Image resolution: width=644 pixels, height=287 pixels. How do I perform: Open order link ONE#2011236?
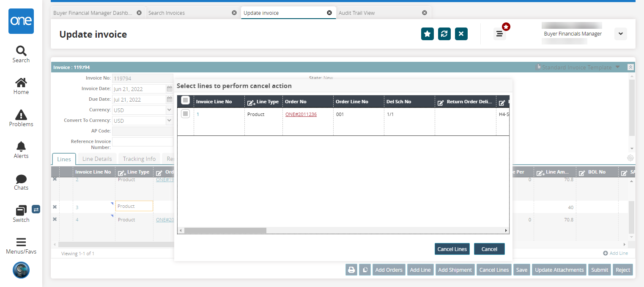coord(301,114)
